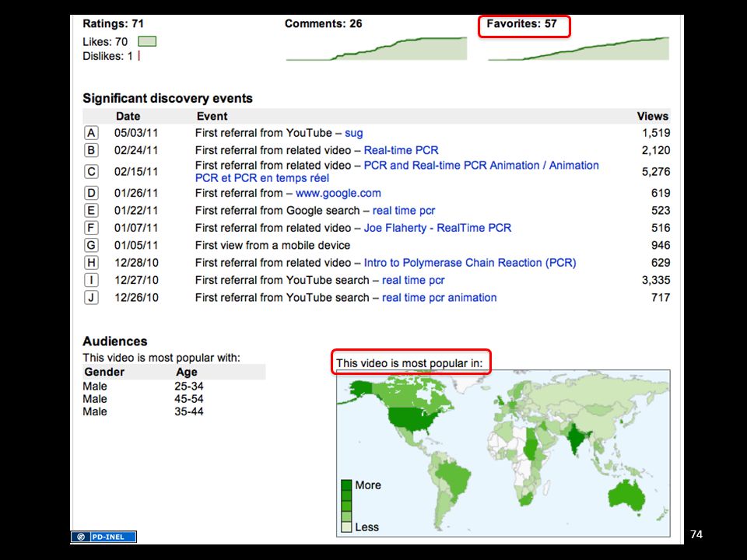Click 'First view from a mobile device' text
This screenshot has height=560, width=747.
tap(272, 245)
